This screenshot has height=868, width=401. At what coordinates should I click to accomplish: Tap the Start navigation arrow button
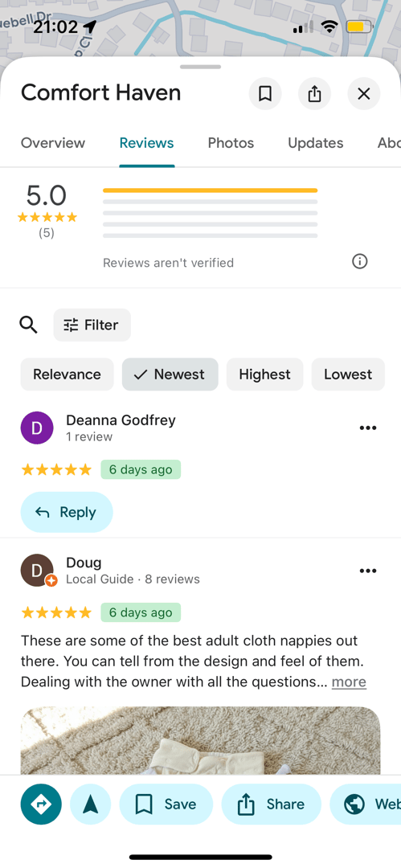click(90, 805)
